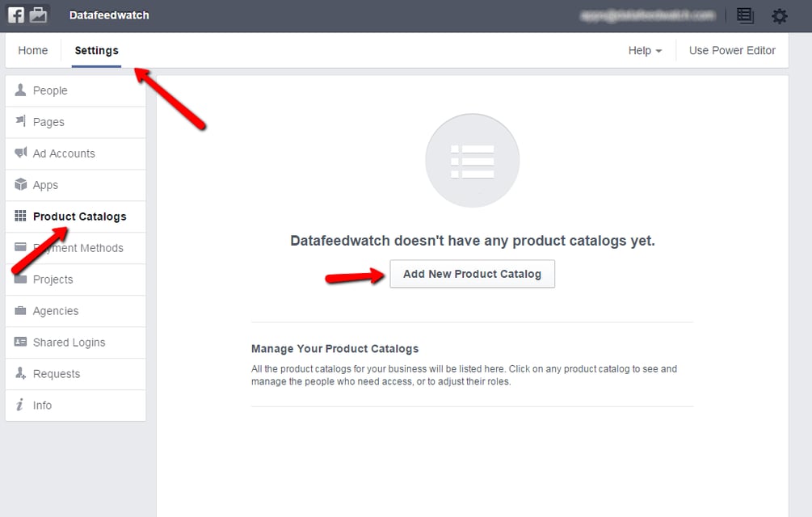
Task: Open the settings gear in the top bar
Action: (779, 15)
